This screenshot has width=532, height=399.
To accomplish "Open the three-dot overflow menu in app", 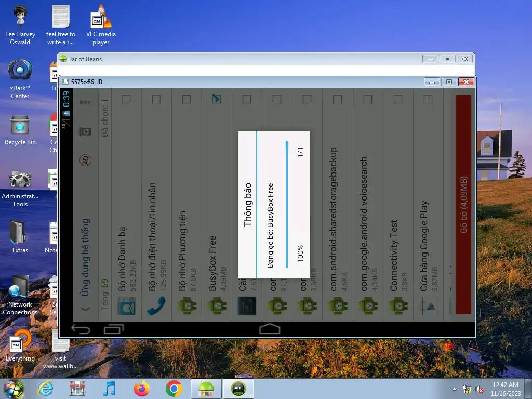I will point(85,102).
